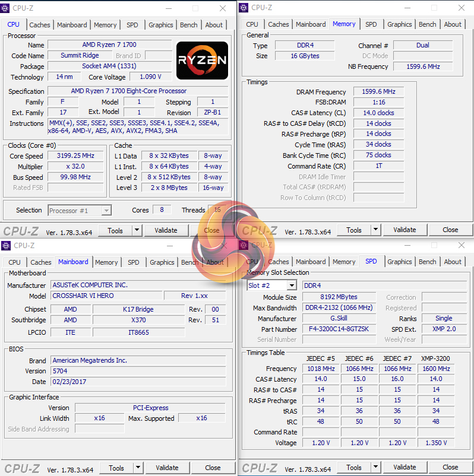This screenshot has height=476, width=474.
Task: Choose Mainboard tab in SPD window
Action: [311, 262]
